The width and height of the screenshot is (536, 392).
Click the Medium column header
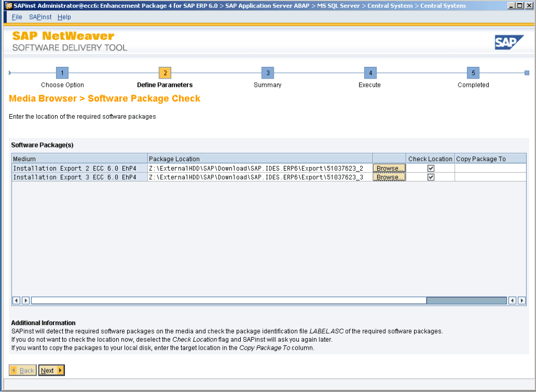(80, 159)
